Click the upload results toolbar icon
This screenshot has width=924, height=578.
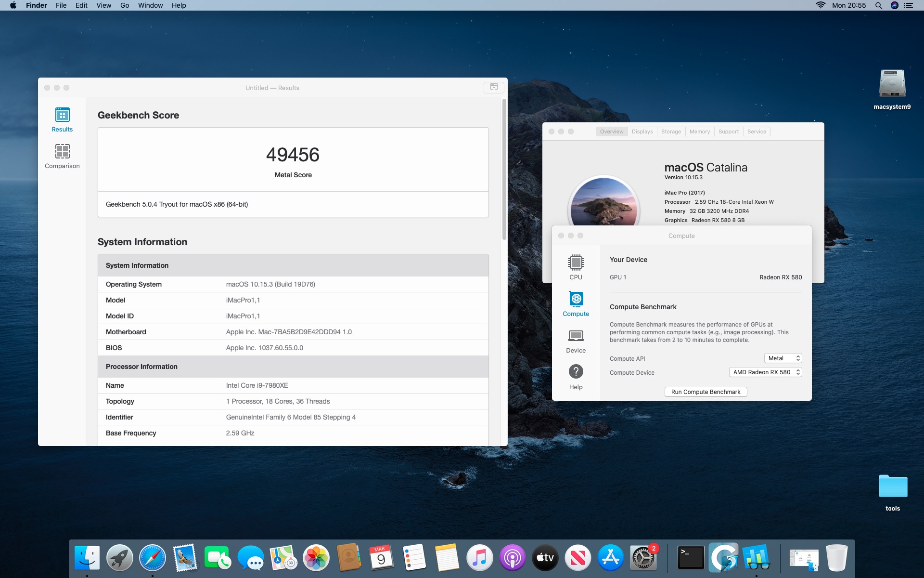(x=494, y=87)
